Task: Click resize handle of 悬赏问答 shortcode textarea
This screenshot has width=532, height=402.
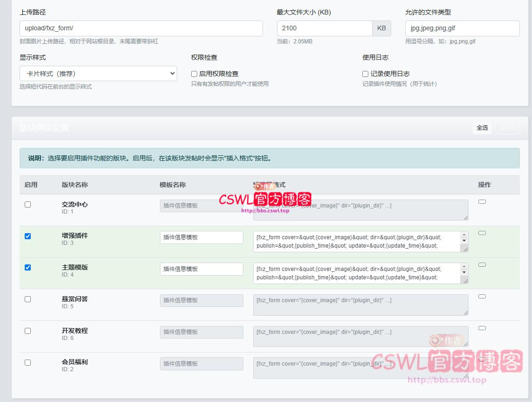Action: coord(464,312)
